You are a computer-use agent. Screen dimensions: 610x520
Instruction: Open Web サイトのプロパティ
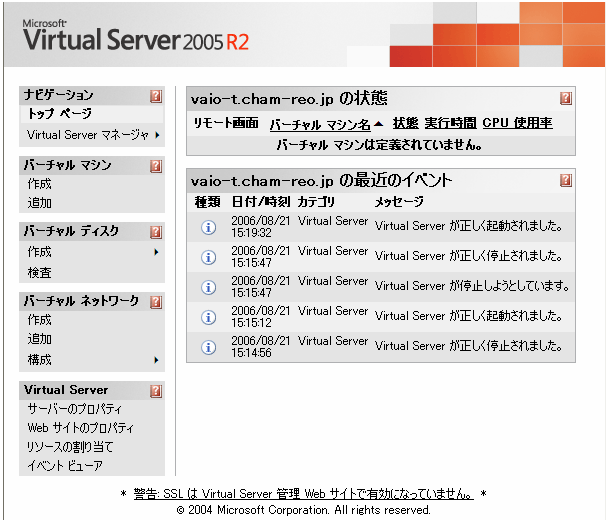81,428
